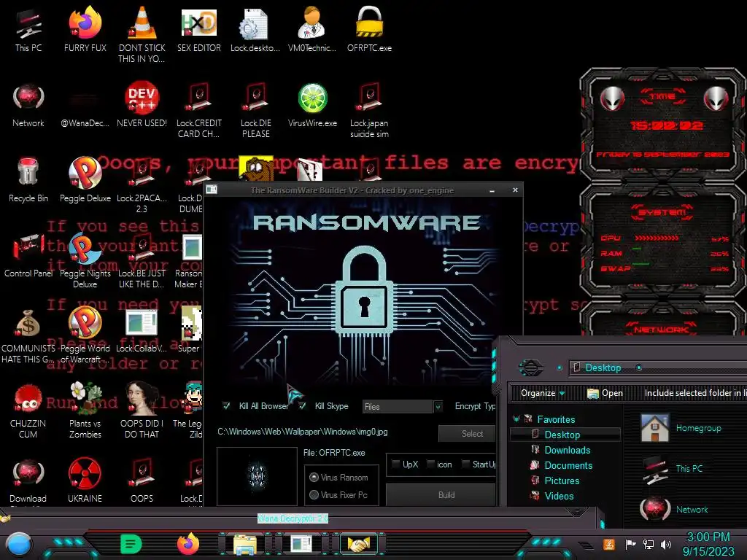Click Wana Decrypt0r 2.0 taskbar label
The height and width of the screenshot is (560, 747).
[293, 518]
